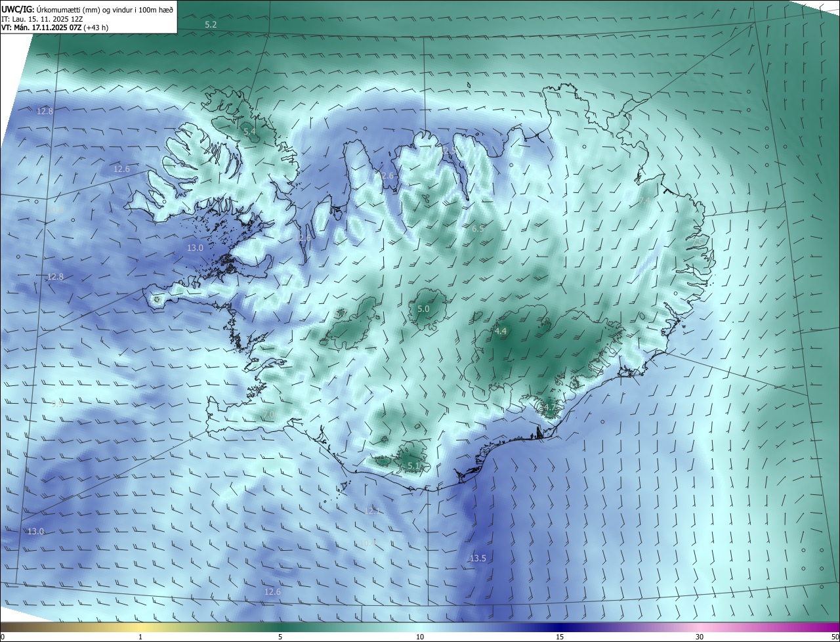Click the legend tick label 15
The image size is (840, 642).
[x=560, y=637]
